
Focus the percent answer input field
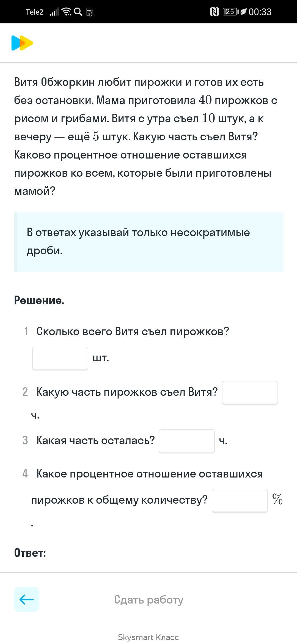(x=240, y=500)
